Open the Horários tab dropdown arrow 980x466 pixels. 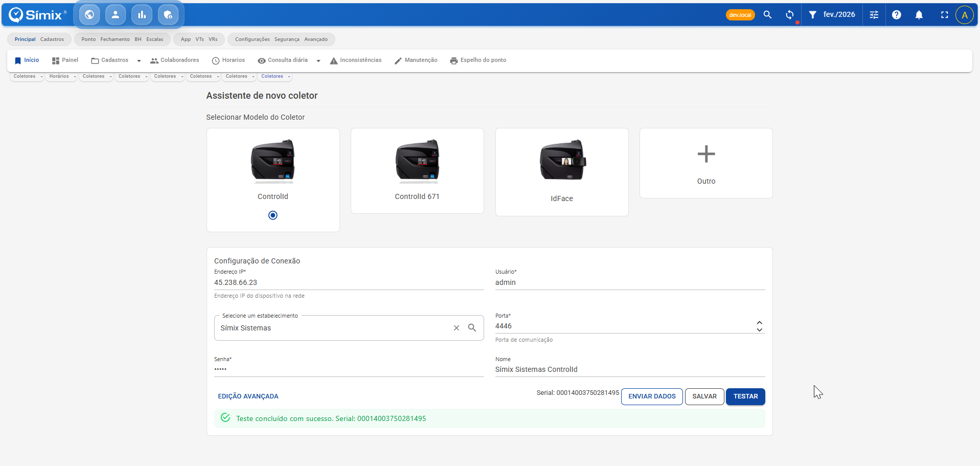click(x=75, y=77)
